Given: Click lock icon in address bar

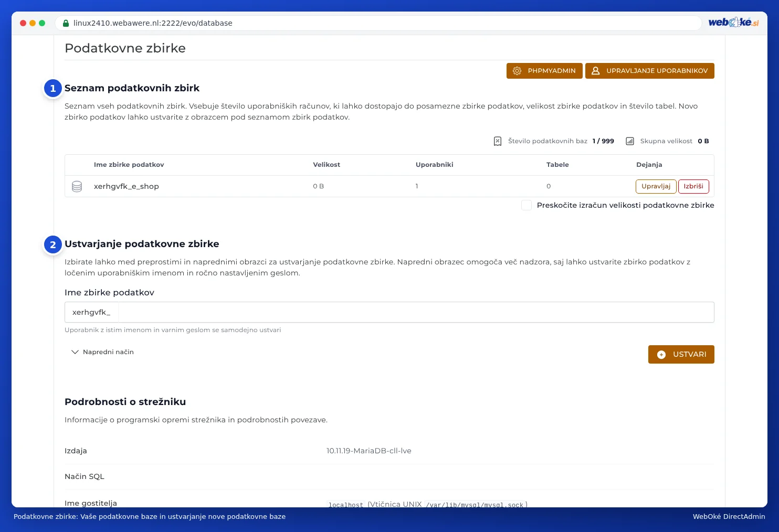Looking at the screenshot, I should [66, 23].
